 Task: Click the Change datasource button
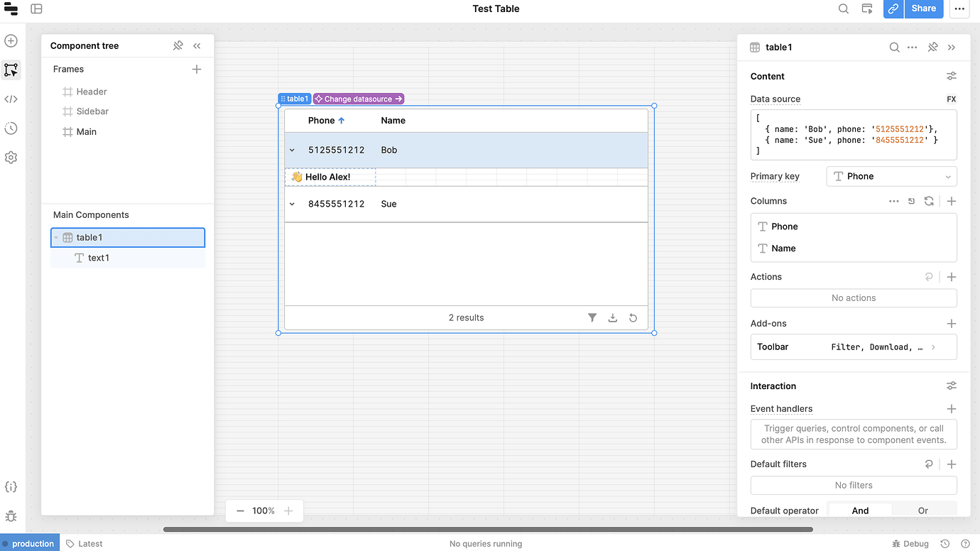pyautogui.click(x=358, y=98)
